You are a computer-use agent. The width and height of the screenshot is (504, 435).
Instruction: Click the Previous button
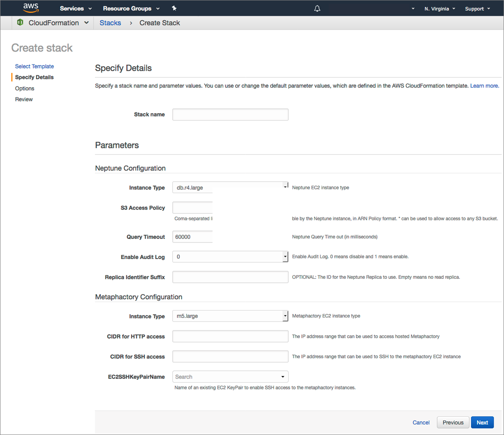click(x=453, y=422)
